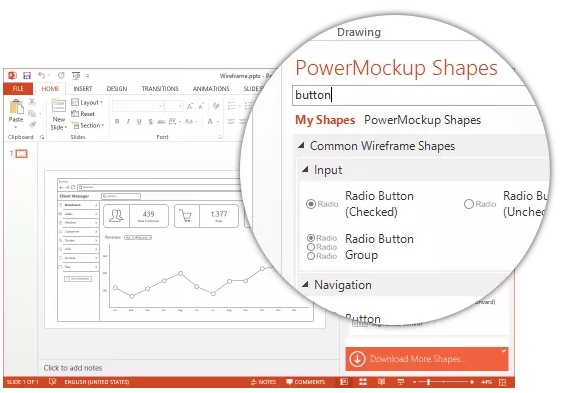This screenshot has height=393, width=574.
Task: Clear all formatting with eraser icon
Action: [x=216, y=106]
